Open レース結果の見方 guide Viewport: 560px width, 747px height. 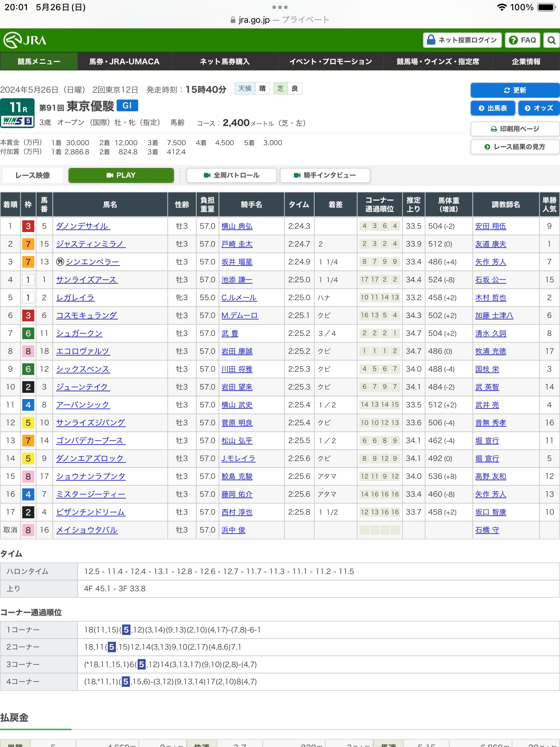(515, 147)
